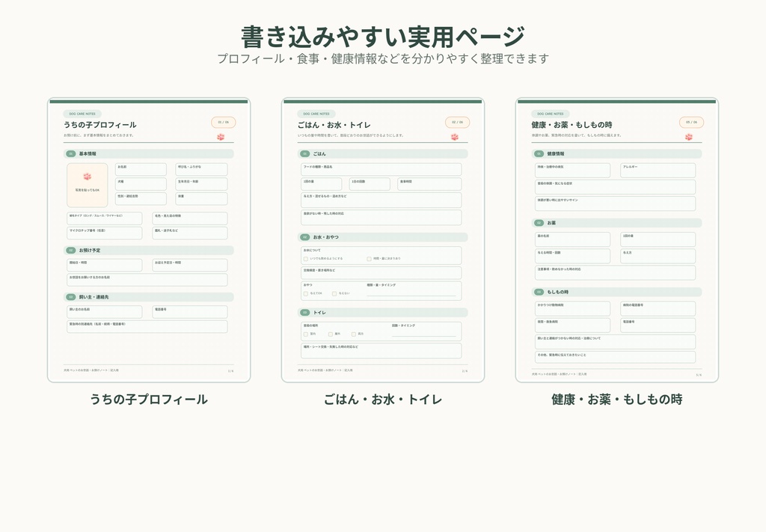This screenshot has width=766, height=532.
Task: Click the 飼い主・連絡先 section header
Action: [149, 297]
